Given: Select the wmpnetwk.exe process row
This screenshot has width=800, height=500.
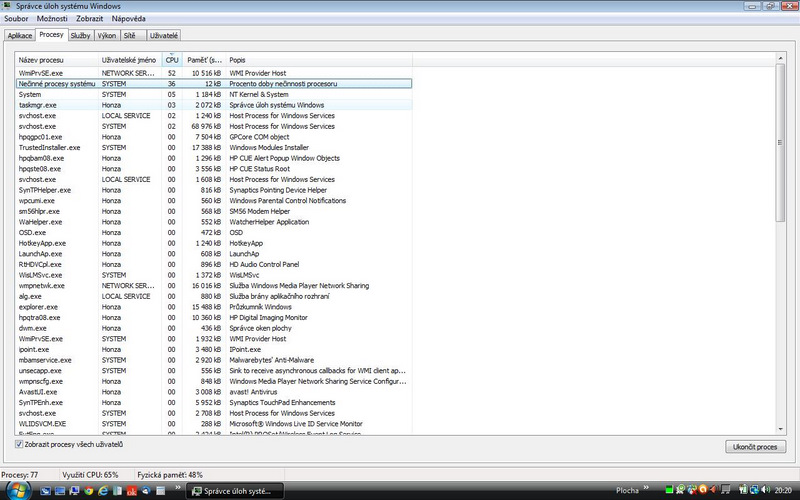Looking at the screenshot, I should (213, 286).
